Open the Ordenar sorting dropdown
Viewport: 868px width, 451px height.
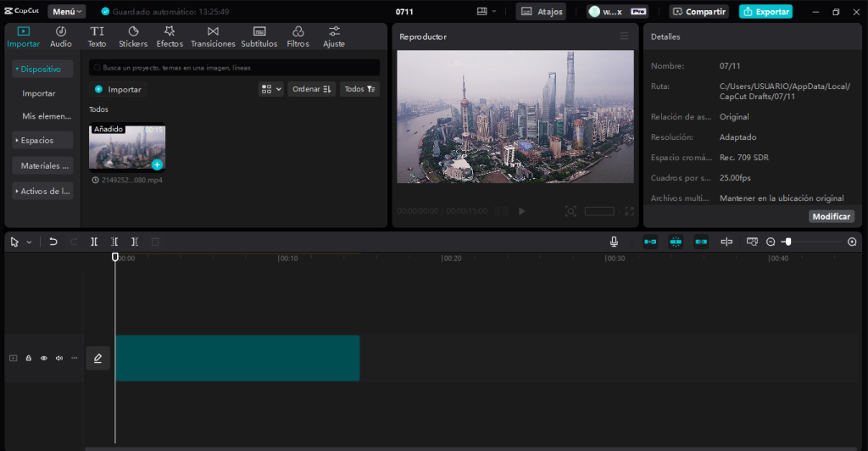click(x=311, y=89)
